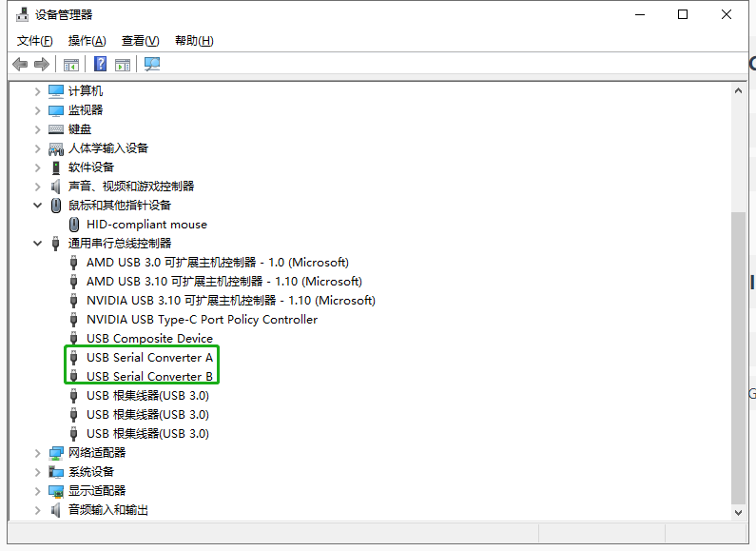
Task: Expand the 键盘 category
Action: click(x=38, y=129)
